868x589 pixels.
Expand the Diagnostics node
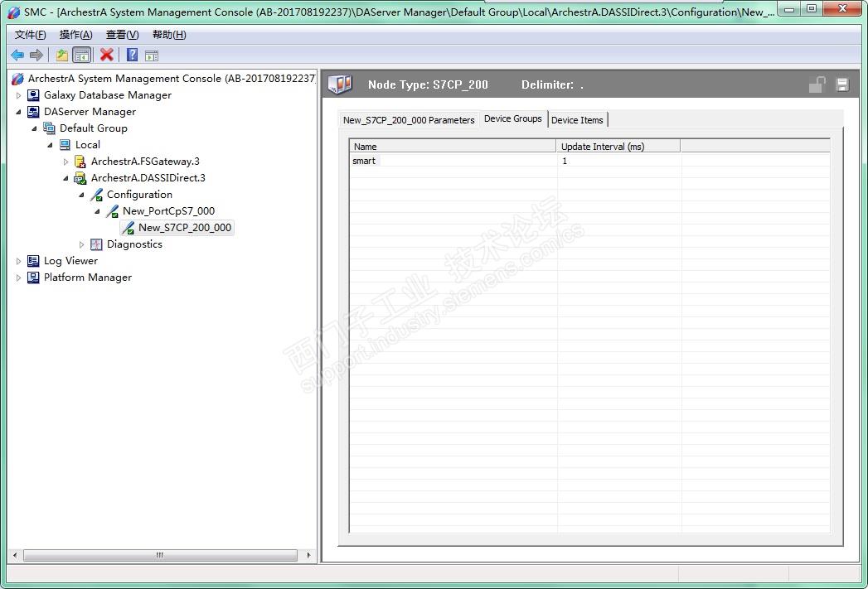(81, 244)
